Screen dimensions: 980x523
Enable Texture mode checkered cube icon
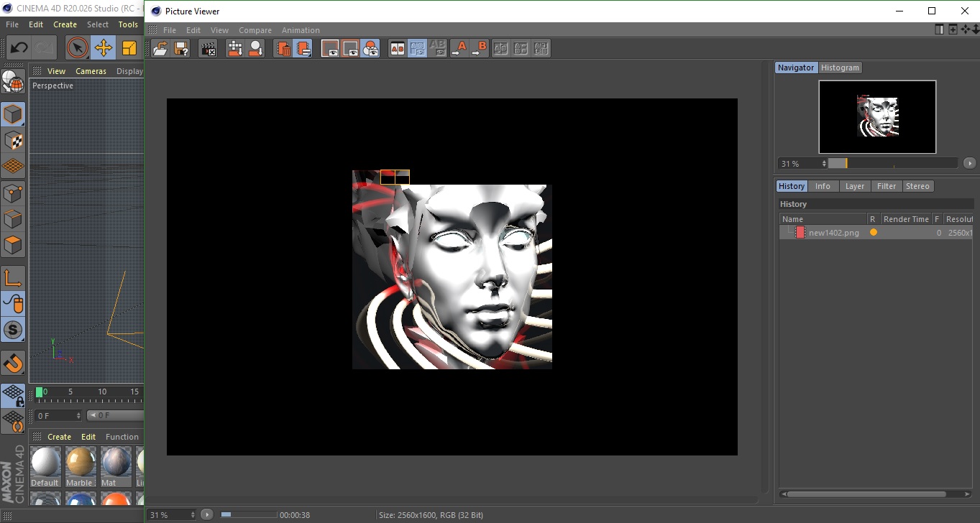point(13,141)
